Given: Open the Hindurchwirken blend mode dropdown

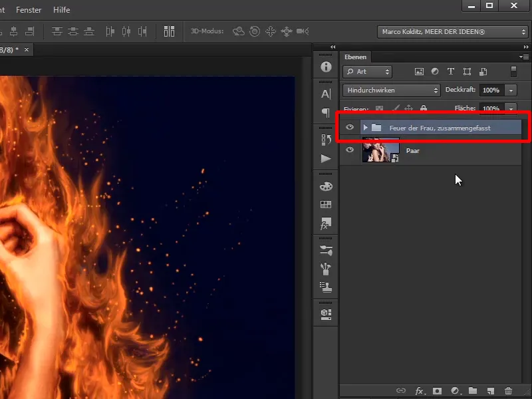Looking at the screenshot, I should [x=392, y=90].
